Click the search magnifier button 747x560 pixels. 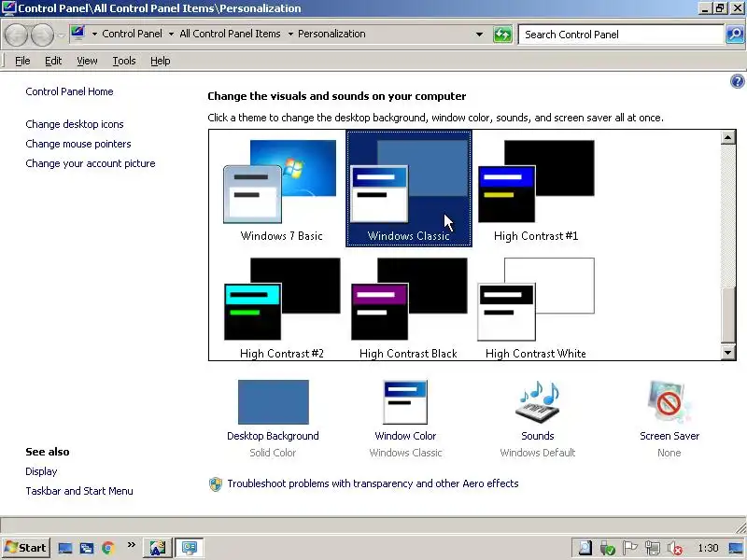[735, 35]
